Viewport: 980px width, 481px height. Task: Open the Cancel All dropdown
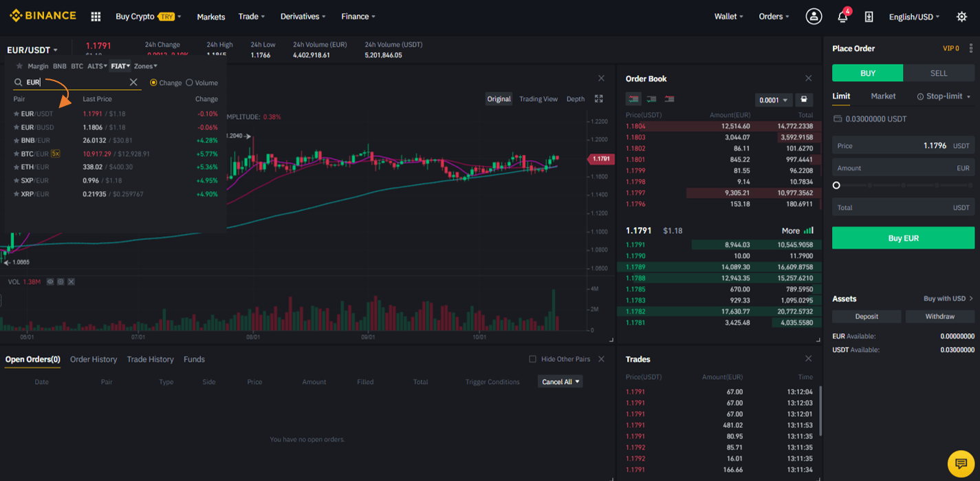coord(560,382)
